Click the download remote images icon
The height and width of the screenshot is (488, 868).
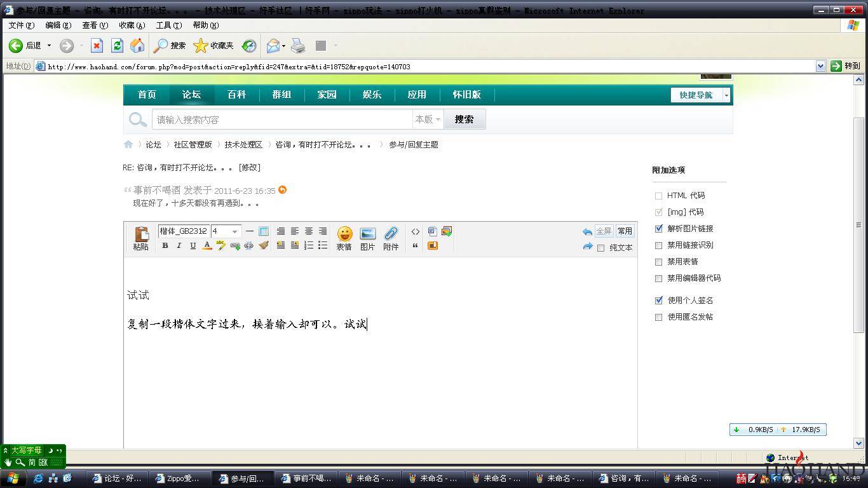pos(447,231)
